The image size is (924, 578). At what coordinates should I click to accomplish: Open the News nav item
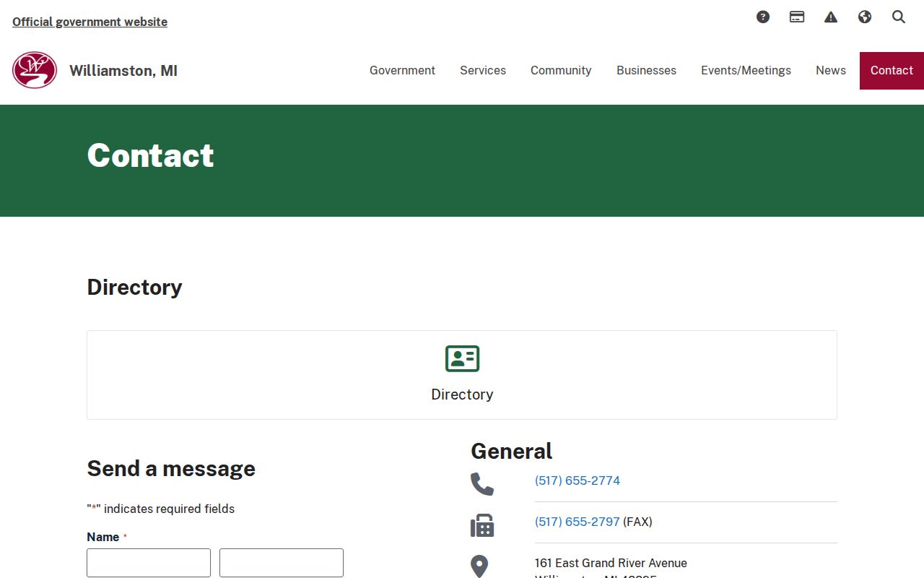point(831,70)
